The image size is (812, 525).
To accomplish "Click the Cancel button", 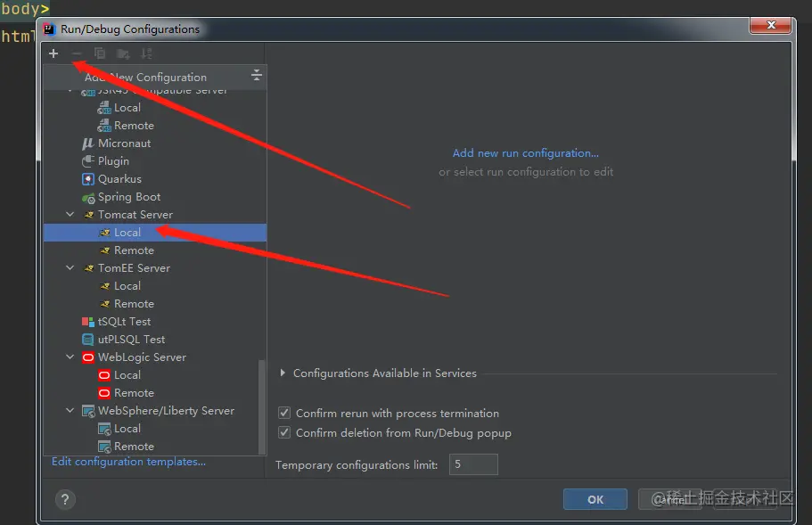I will tap(670, 500).
